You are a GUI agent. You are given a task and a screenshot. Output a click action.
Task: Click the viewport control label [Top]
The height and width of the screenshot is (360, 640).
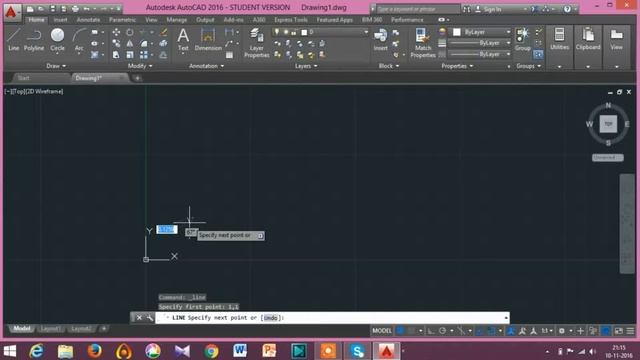tap(20, 91)
